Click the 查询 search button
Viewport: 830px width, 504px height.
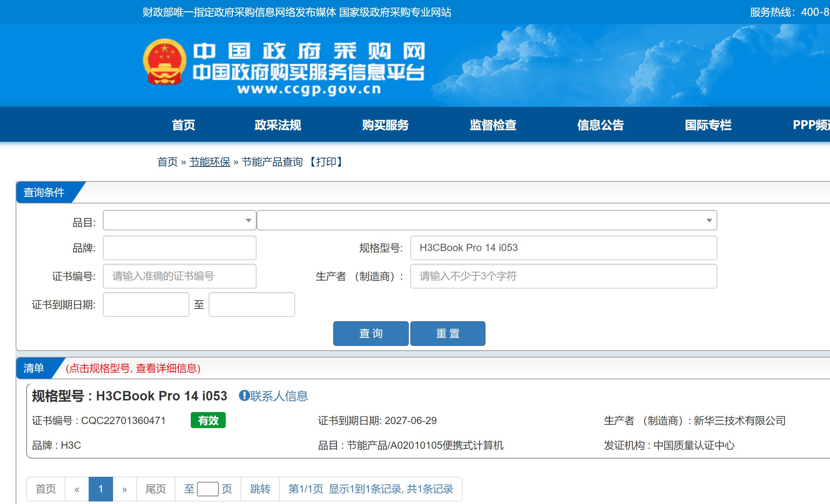(x=371, y=333)
